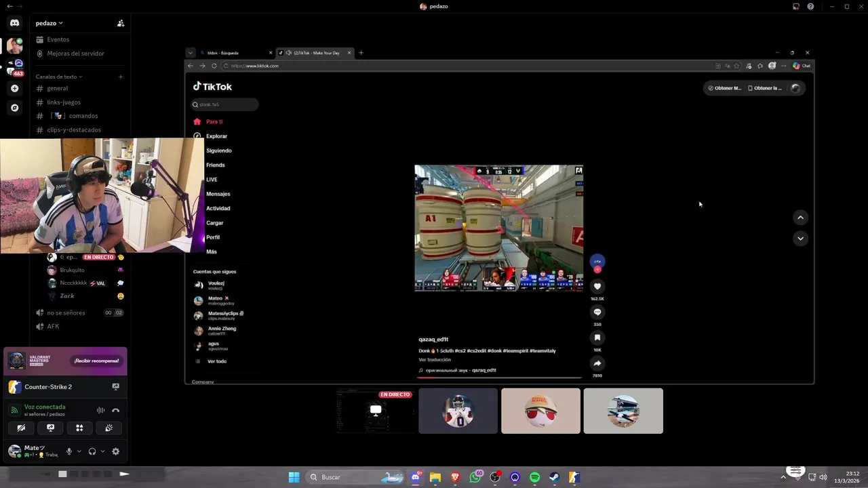Click the www.tiktok.com address bar

[x=468, y=66]
